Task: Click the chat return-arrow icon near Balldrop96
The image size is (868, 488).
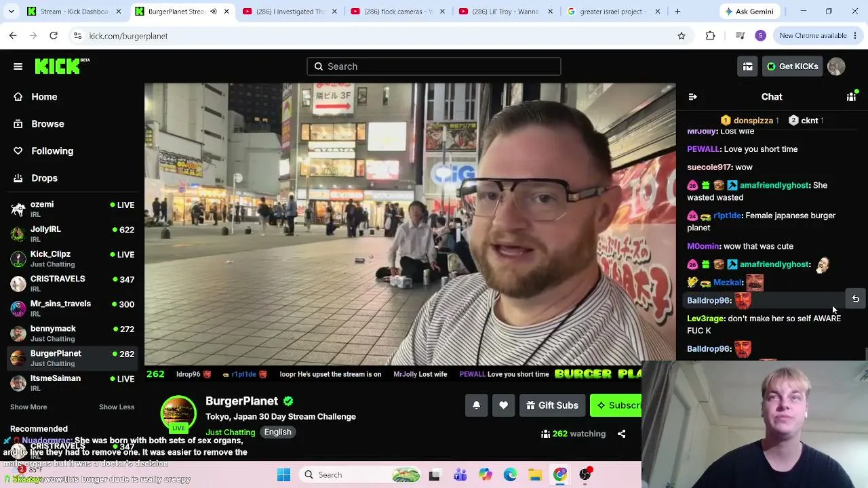Action: click(855, 299)
